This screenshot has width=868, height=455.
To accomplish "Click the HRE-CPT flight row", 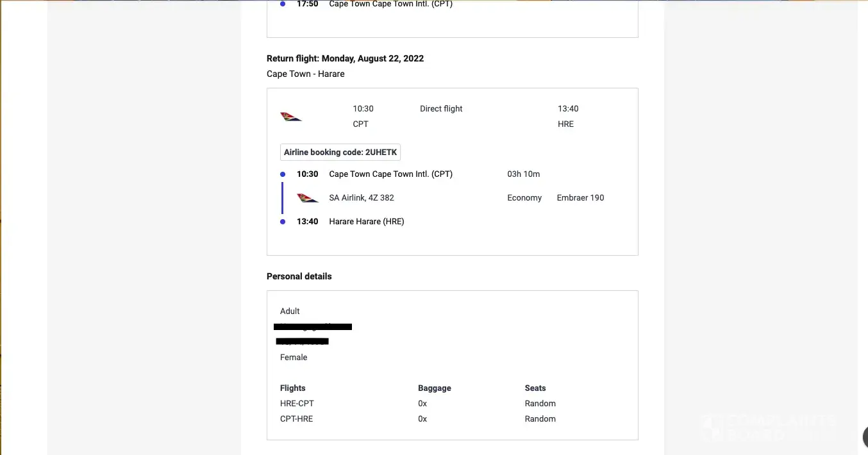I will pos(297,404).
